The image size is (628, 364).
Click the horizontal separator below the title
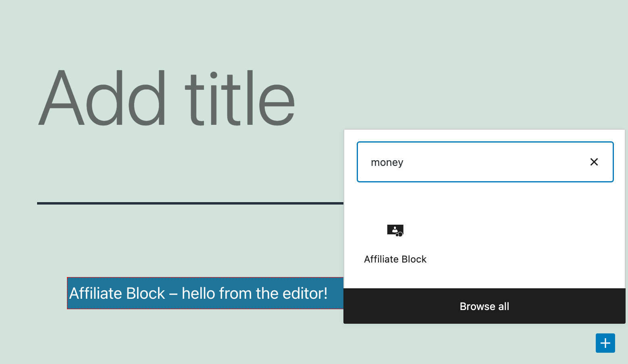click(x=189, y=203)
